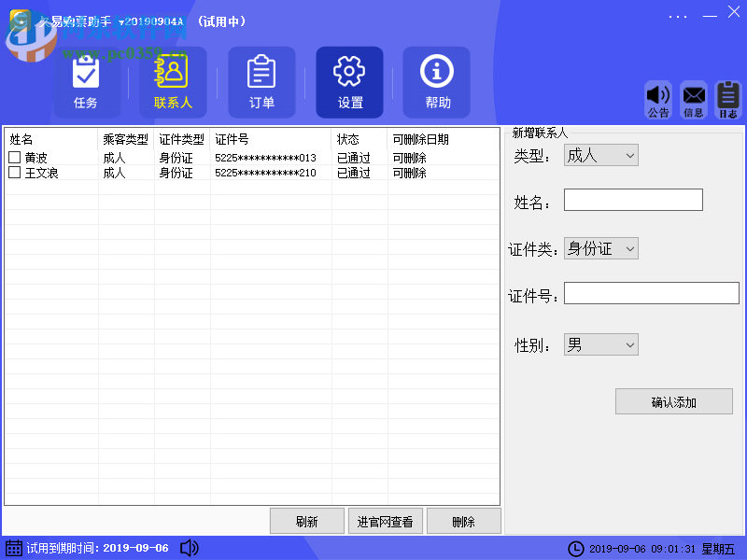Screen dimensions: 747x560
Task: Mute via the speaker icon in the status bar
Action: click(189, 549)
